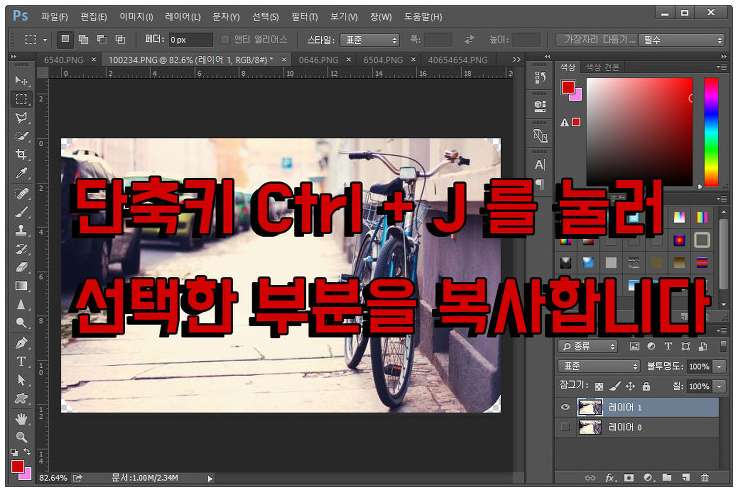Create new adjustment layer
This screenshot has height=491, width=740.
pos(648,478)
